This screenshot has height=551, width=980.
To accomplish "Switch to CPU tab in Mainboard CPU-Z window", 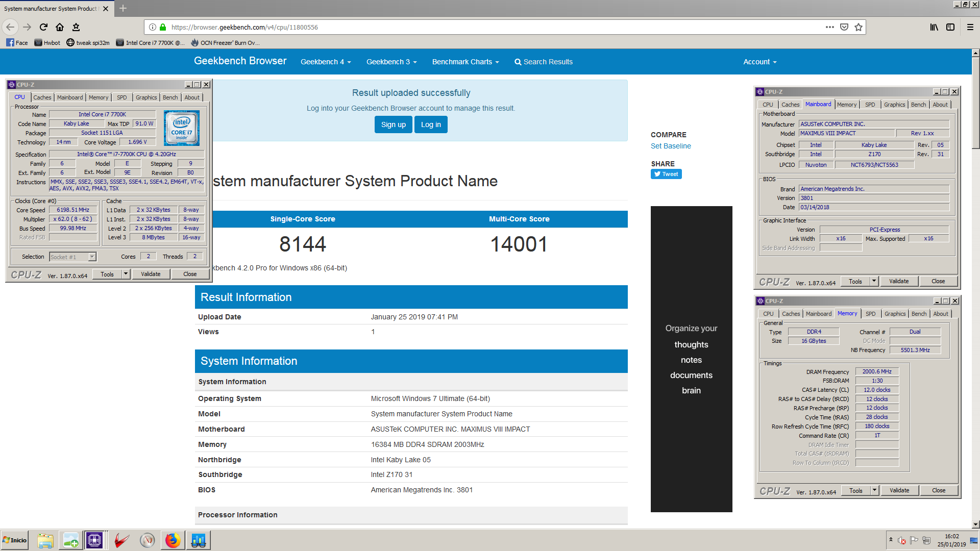I will tap(768, 105).
